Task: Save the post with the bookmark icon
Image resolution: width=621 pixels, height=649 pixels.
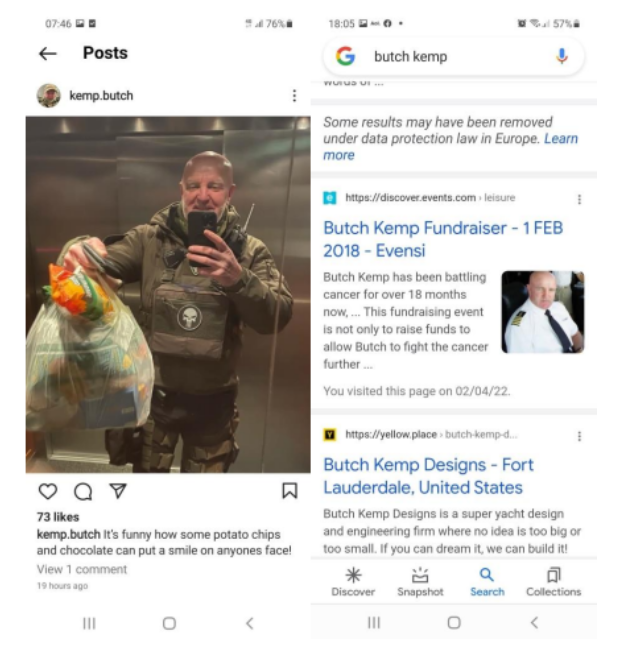Action: pos(289,491)
